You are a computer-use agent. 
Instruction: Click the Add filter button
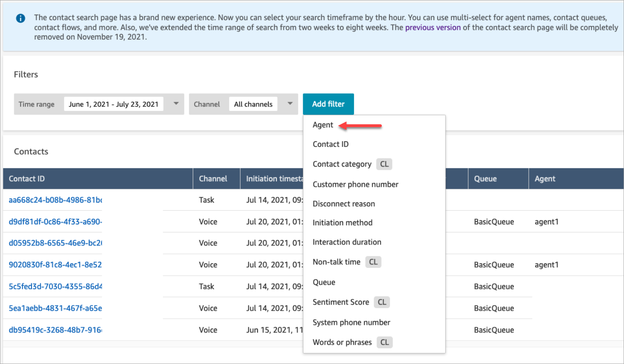[x=328, y=104]
